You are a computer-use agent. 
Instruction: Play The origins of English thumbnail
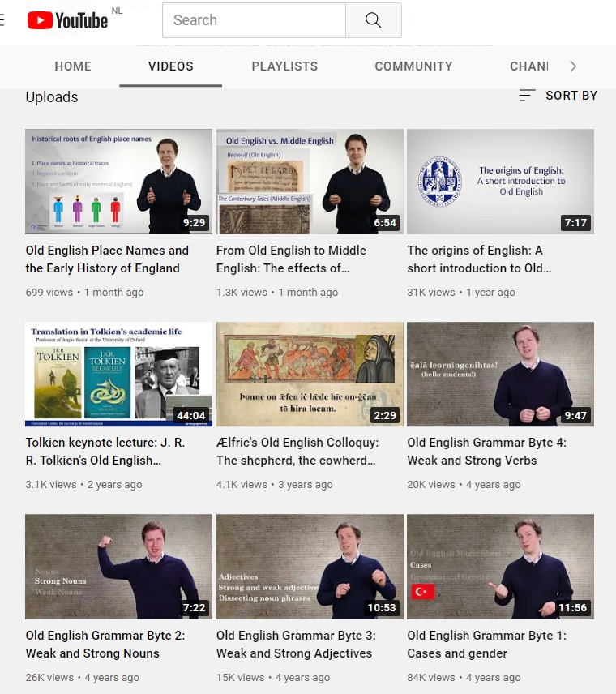pyautogui.click(x=501, y=182)
